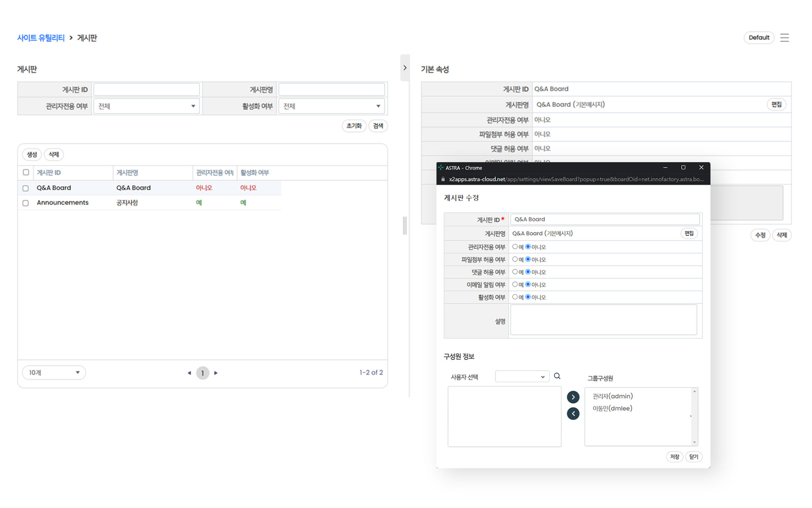
Task: Click the ASTRA logo in popup title bar
Action: [441, 168]
